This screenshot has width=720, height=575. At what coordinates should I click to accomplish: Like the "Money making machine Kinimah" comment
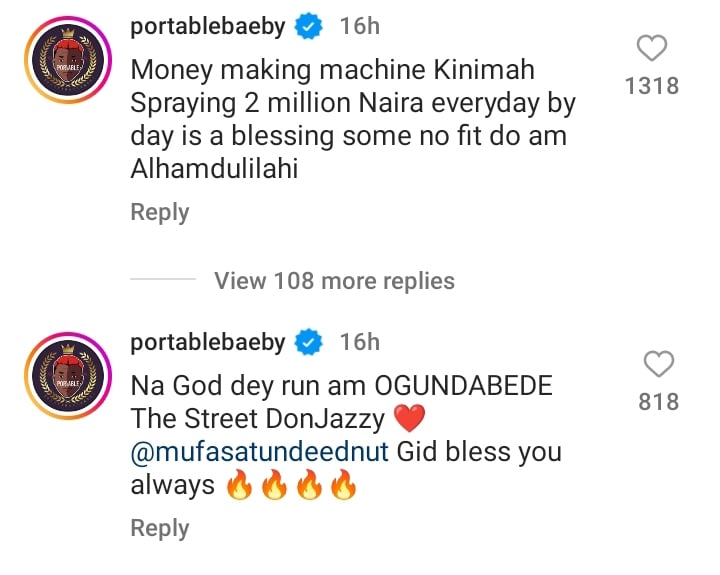click(652, 48)
